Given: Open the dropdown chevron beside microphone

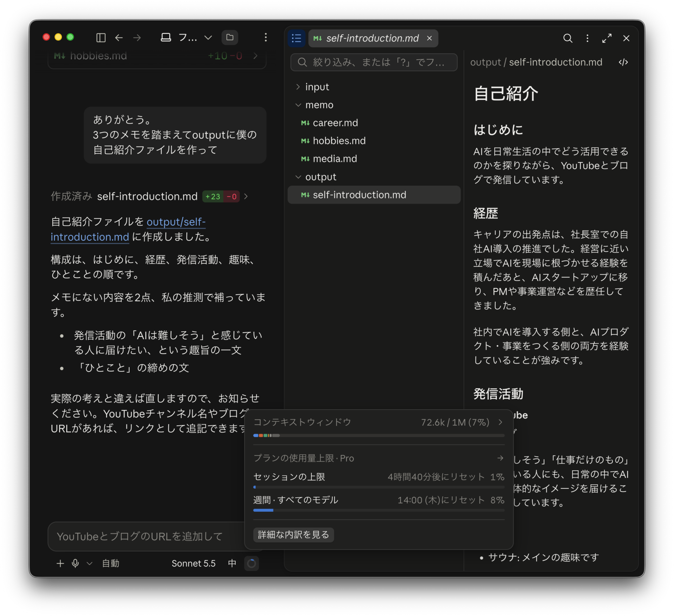Looking at the screenshot, I should pos(90,563).
